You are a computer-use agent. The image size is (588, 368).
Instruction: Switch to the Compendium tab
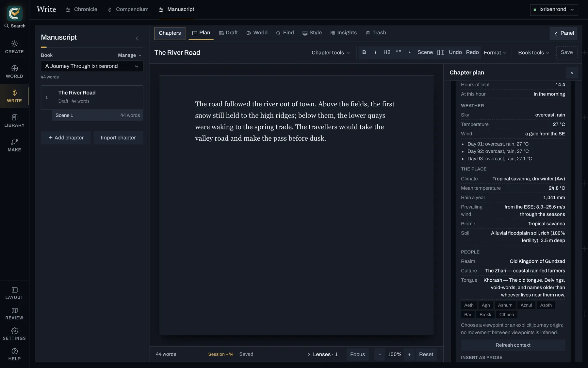tap(128, 9)
